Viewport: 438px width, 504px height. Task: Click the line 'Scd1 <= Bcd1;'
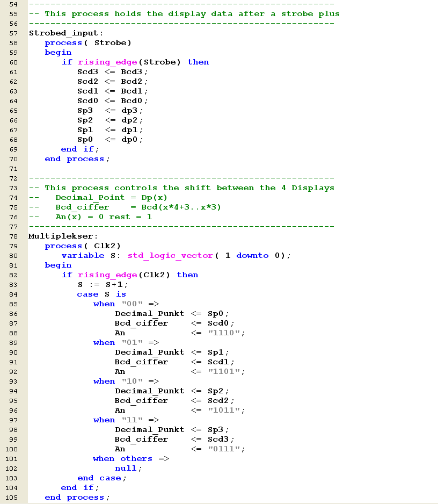[112, 91]
